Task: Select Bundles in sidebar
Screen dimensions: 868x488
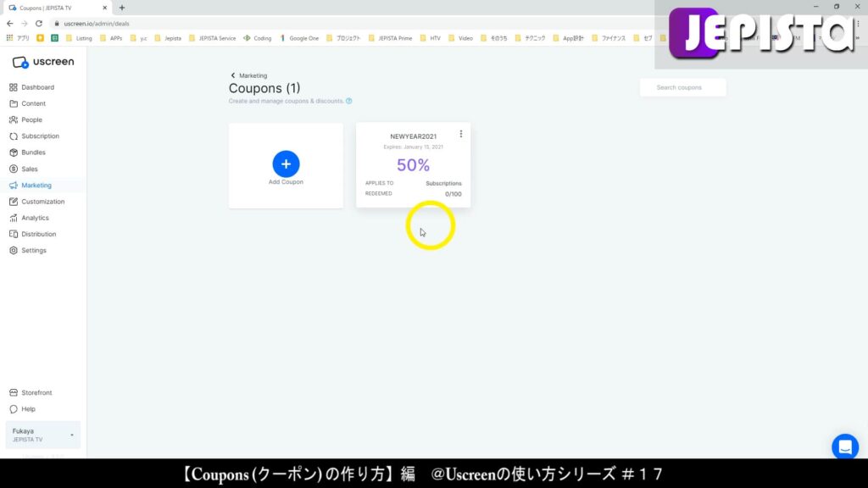Action: (33, 152)
